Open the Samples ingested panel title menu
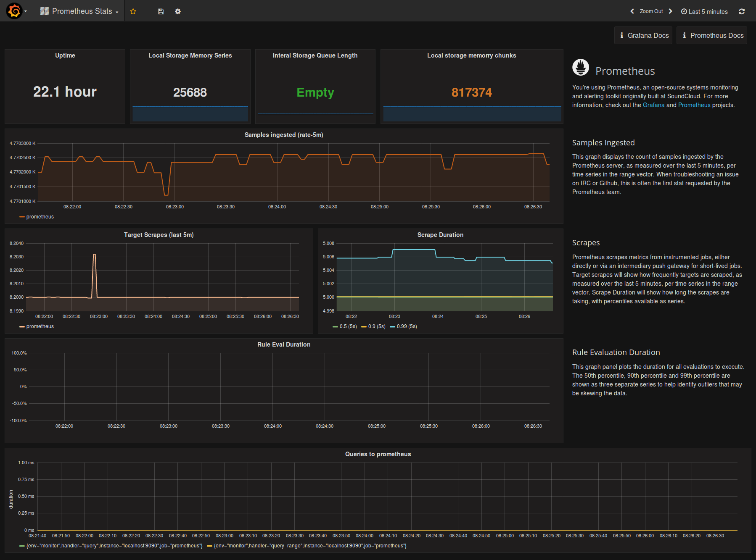756x560 pixels. (x=284, y=135)
